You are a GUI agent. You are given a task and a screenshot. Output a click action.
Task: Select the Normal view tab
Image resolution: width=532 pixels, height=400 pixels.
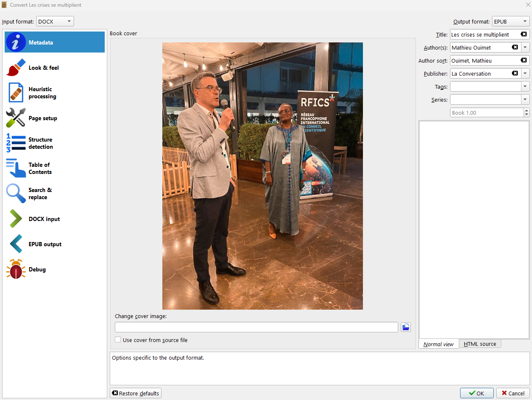tap(438, 343)
